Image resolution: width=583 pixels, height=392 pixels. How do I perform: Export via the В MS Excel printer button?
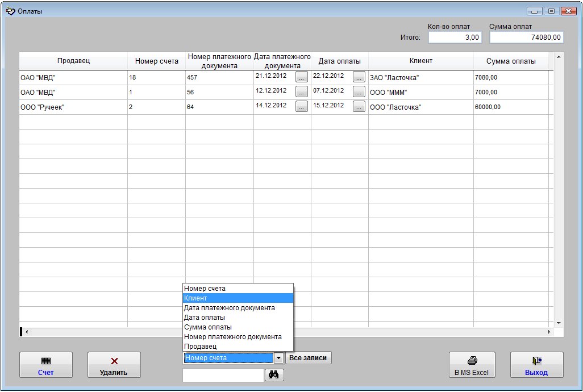pyautogui.click(x=472, y=365)
